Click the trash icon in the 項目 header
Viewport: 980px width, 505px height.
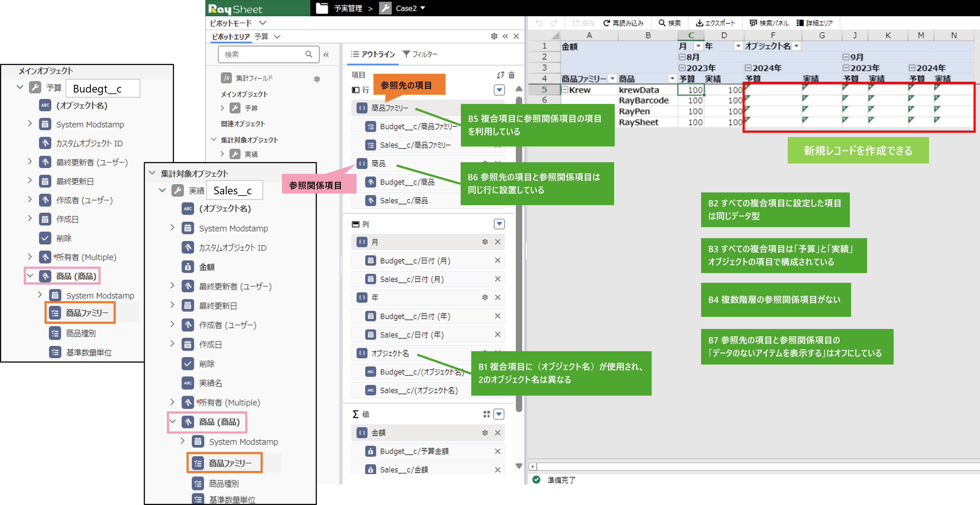tap(512, 75)
